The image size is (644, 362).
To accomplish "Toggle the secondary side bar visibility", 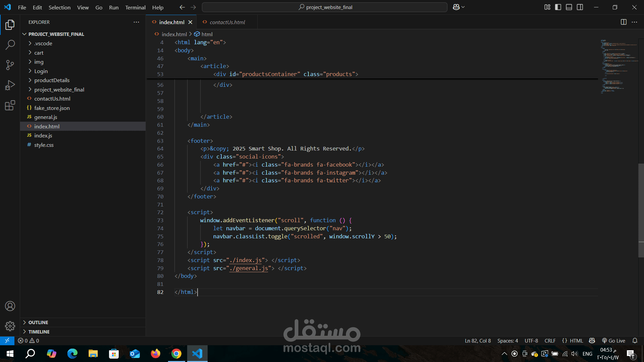I will (580, 7).
